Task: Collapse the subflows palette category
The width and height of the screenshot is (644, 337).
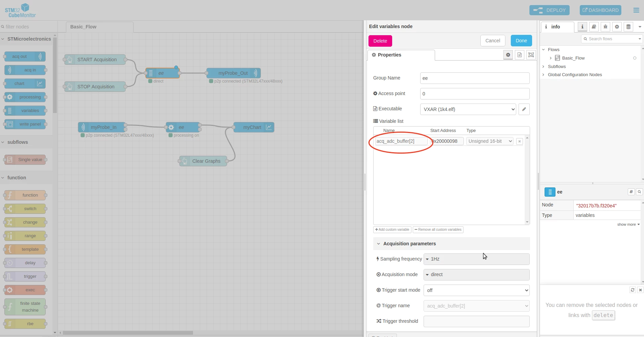Action: (x=26, y=142)
